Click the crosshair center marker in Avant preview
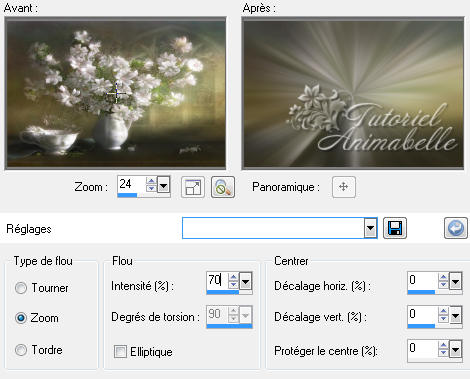The height and width of the screenshot is (379, 470). pos(116,94)
